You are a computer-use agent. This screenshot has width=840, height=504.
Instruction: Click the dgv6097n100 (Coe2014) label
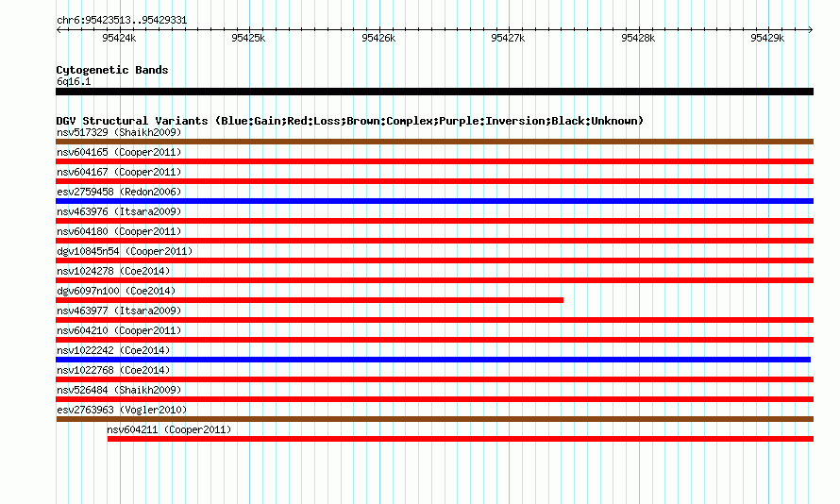point(116,291)
